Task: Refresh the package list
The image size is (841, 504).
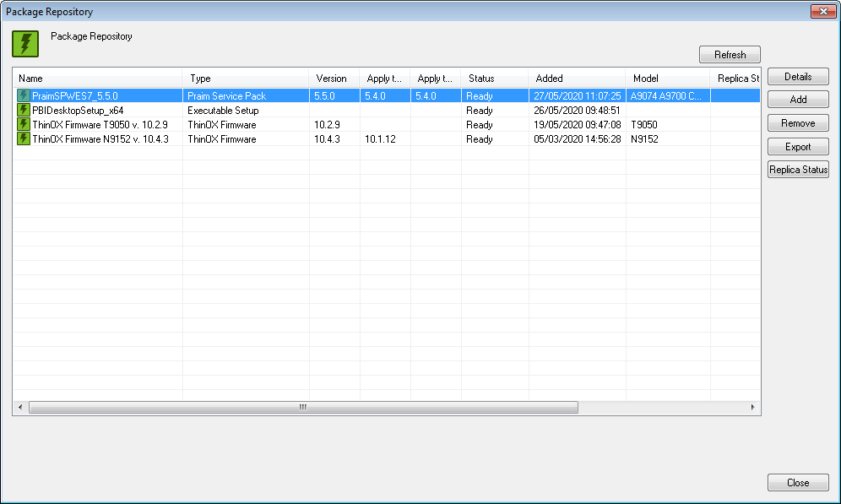Action: pos(730,55)
